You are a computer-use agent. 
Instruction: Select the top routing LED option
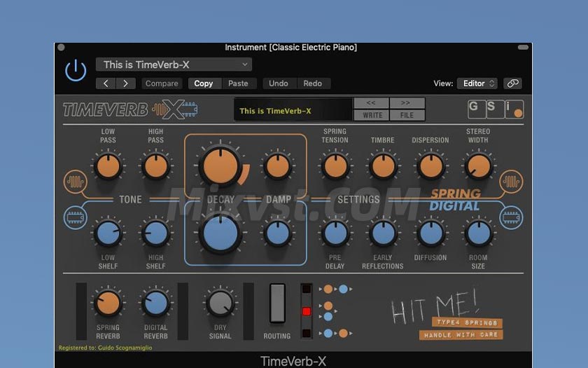[306, 289]
